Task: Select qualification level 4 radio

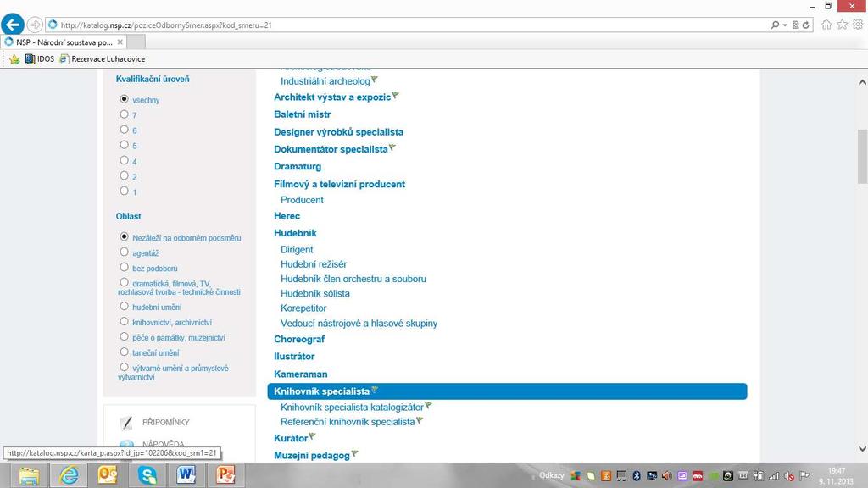Action: [124, 160]
